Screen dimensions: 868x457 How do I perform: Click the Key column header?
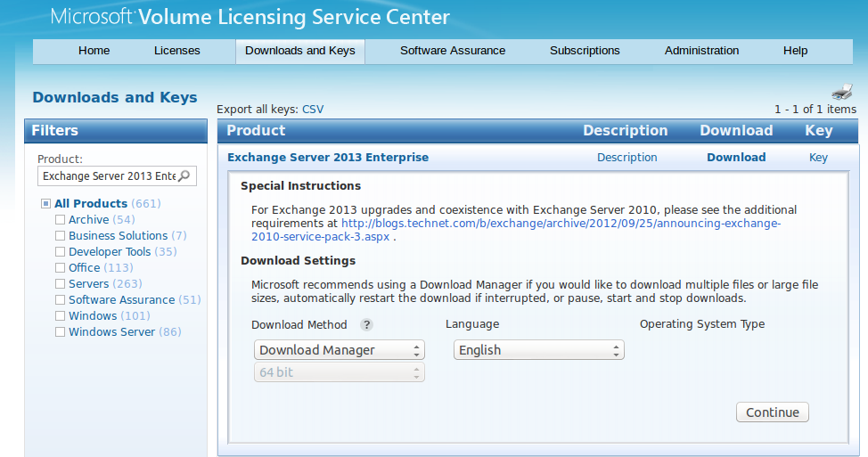[x=819, y=131]
